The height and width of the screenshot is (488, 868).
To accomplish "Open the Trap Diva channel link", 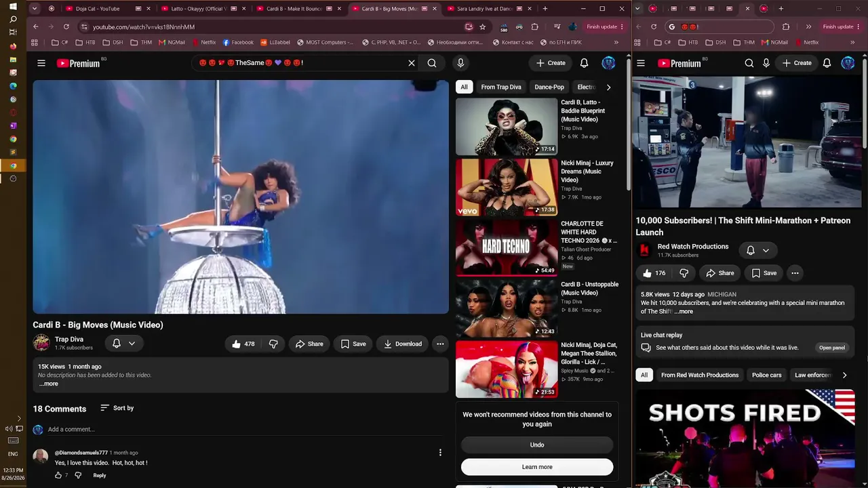I will coord(69,339).
